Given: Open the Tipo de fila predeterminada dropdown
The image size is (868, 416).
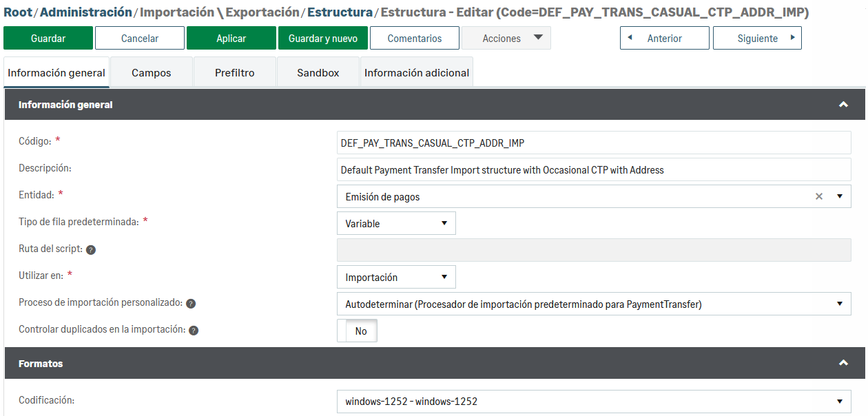Looking at the screenshot, I should coord(396,223).
